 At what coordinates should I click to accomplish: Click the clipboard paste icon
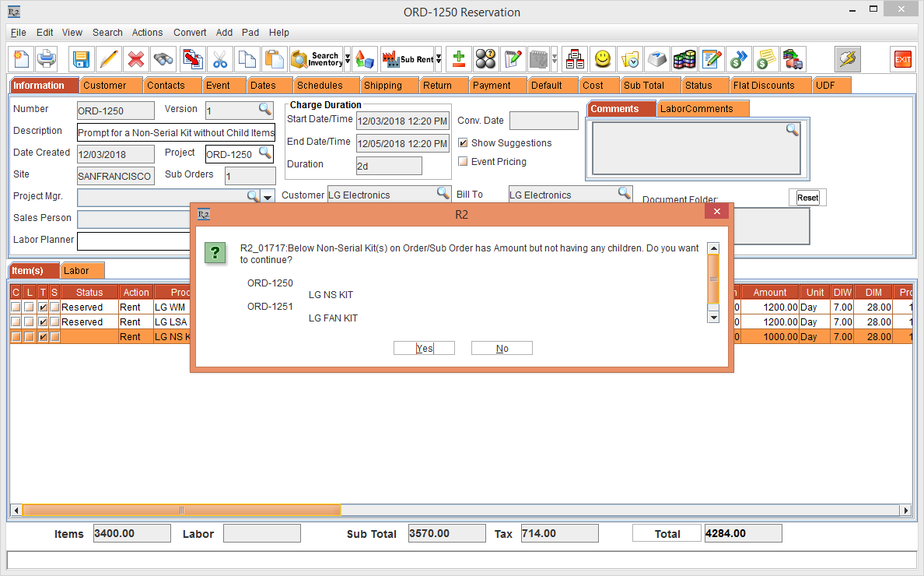[x=274, y=59]
